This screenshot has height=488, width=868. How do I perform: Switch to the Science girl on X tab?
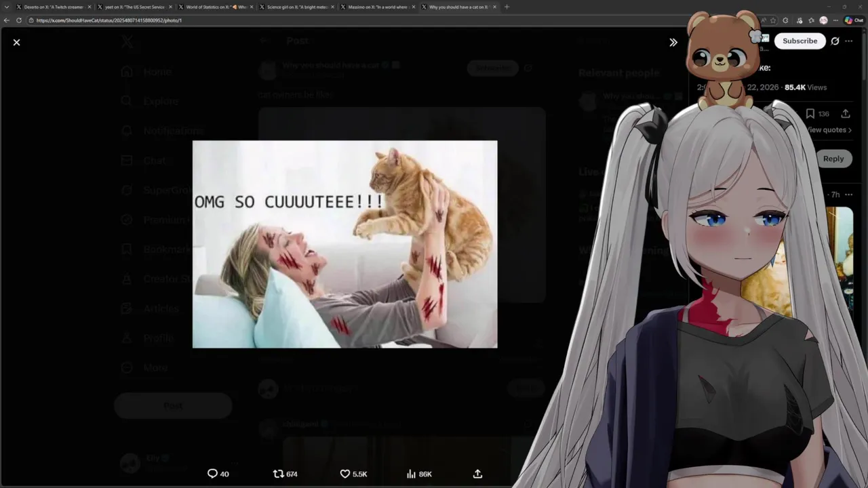[297, 7]
